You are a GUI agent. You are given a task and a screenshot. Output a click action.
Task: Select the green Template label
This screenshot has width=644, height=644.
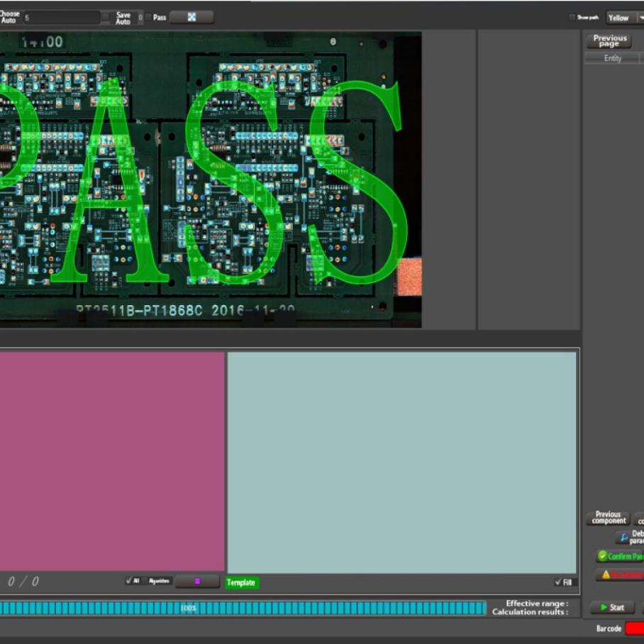pos(242,582)
